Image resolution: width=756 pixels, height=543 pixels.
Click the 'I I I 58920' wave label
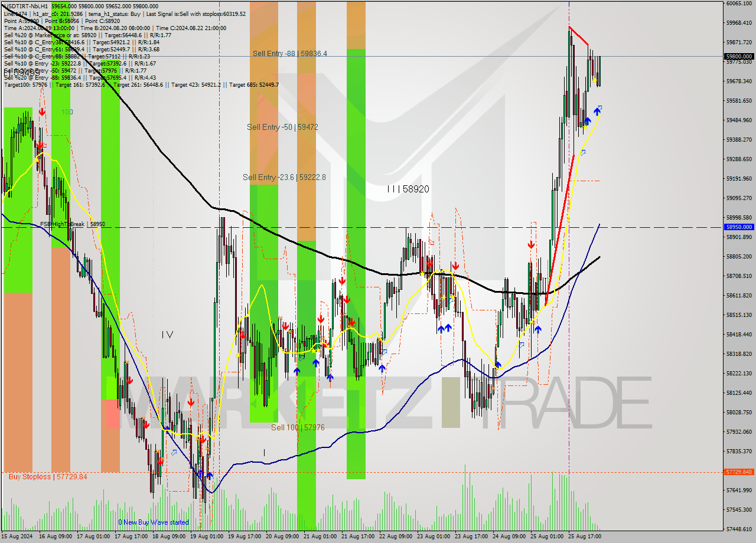coord(408,189)
